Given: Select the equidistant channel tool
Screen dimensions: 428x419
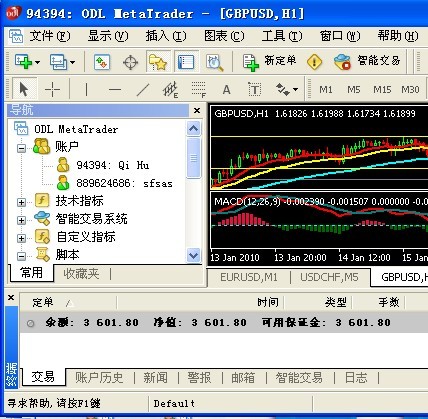Looking at the screenshot, I should [x=171, y=89].
